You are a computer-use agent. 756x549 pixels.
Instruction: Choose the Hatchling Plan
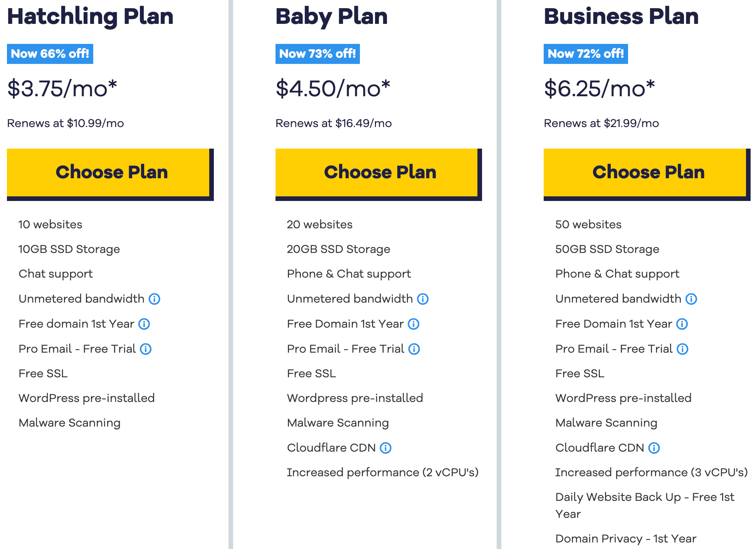pyautogui.click(x=111, y=172)
